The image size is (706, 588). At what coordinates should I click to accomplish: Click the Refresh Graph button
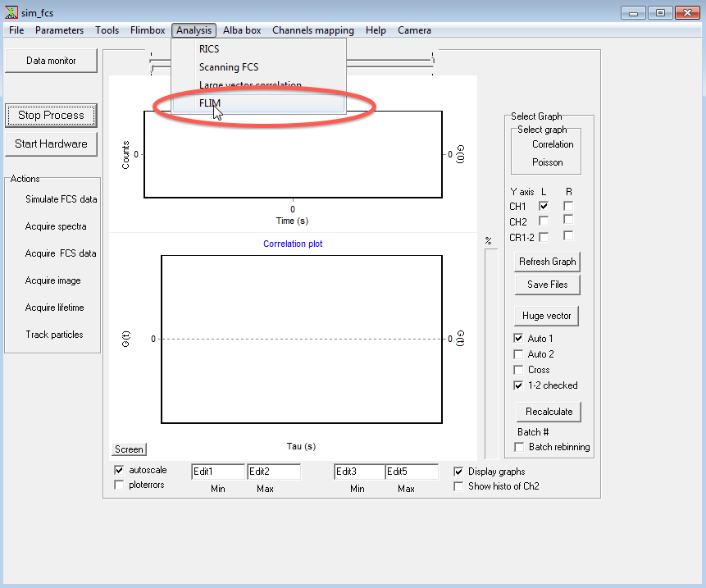(x=547, y=262)
